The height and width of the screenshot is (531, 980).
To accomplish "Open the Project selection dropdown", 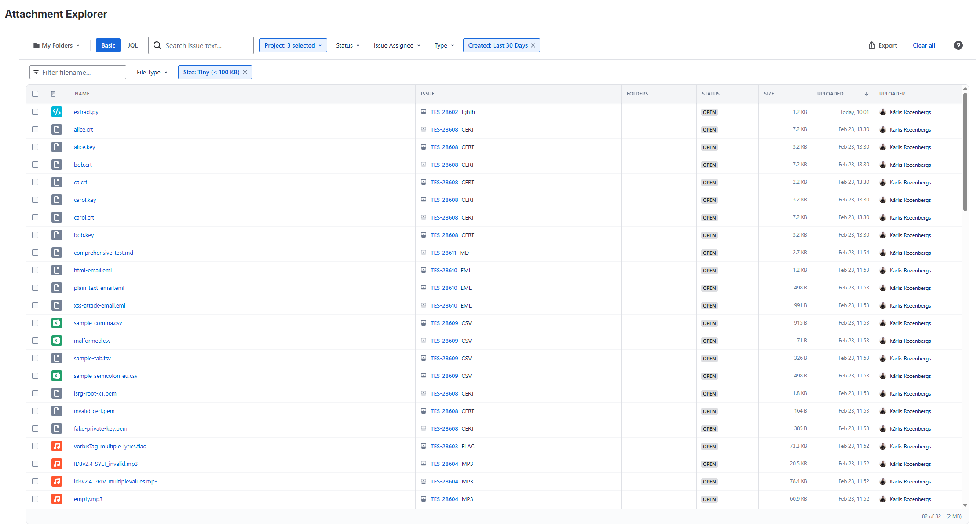I will click(293, 45).
